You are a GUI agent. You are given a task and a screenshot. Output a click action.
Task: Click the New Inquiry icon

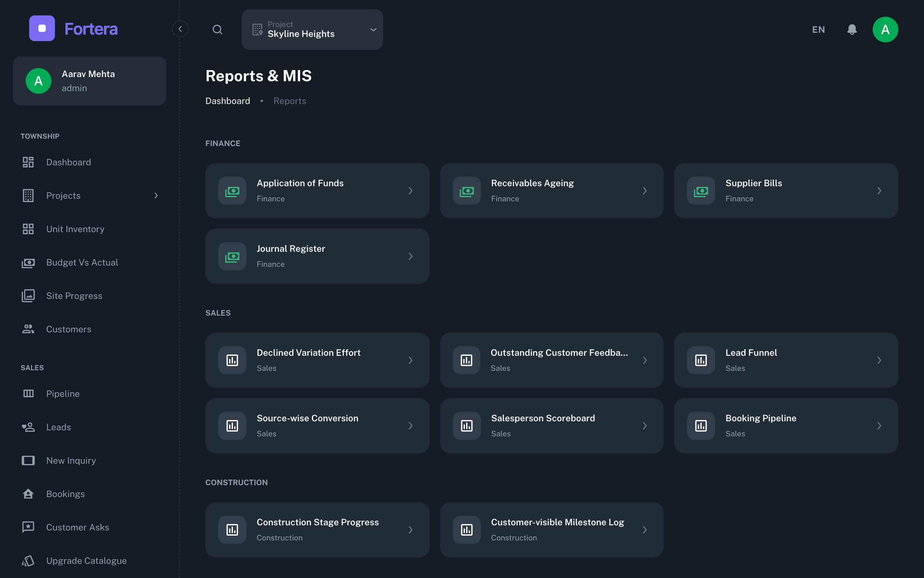[x=28, y=460]
